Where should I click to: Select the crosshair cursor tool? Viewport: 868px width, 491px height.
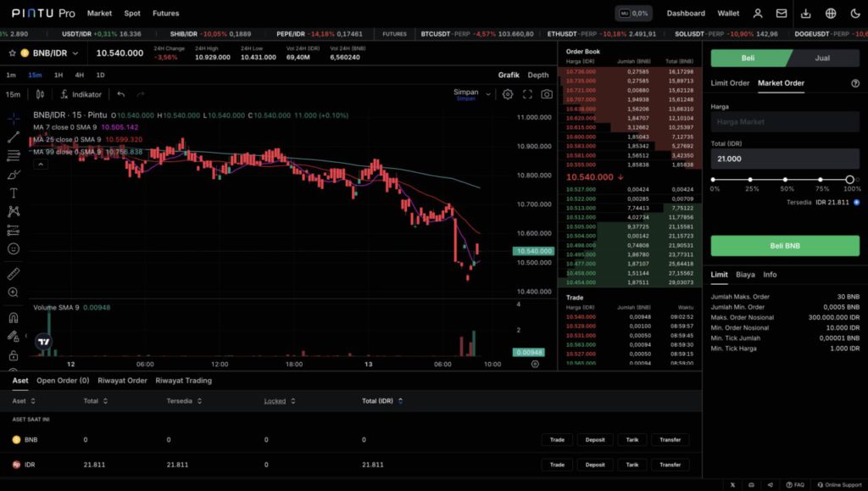(x=14, y=118)
